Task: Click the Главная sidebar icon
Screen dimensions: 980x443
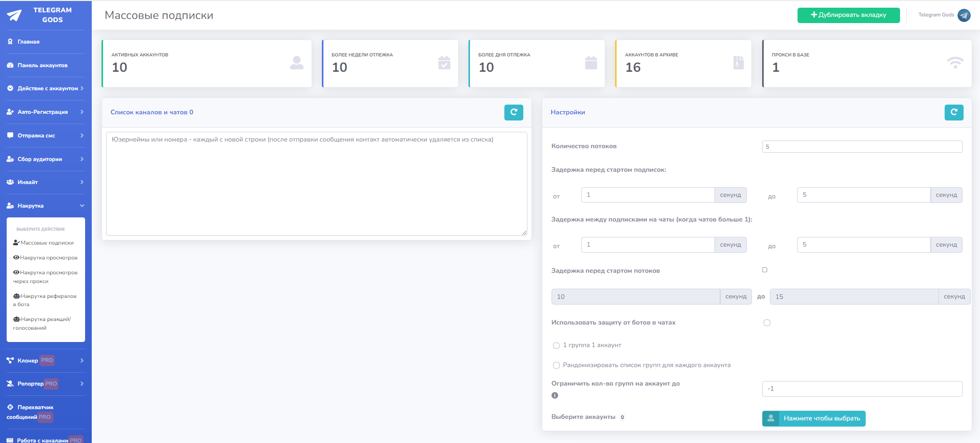Action: [x=10, y=42]
